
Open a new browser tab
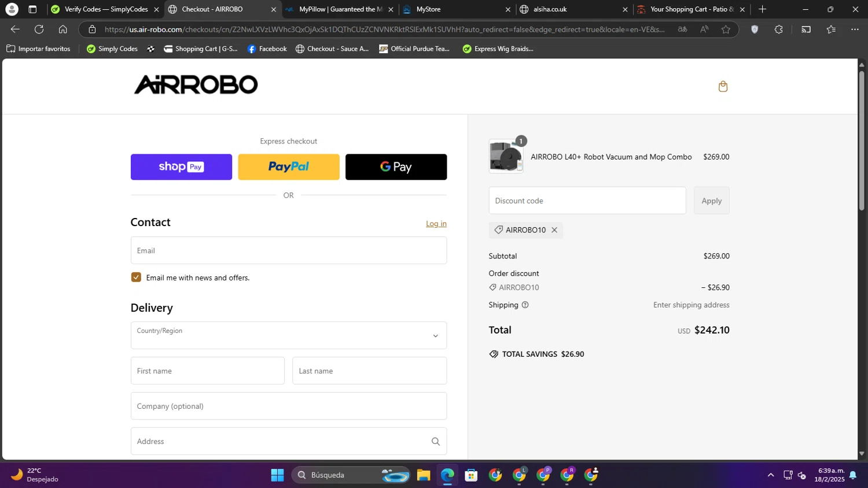point(762,9)
